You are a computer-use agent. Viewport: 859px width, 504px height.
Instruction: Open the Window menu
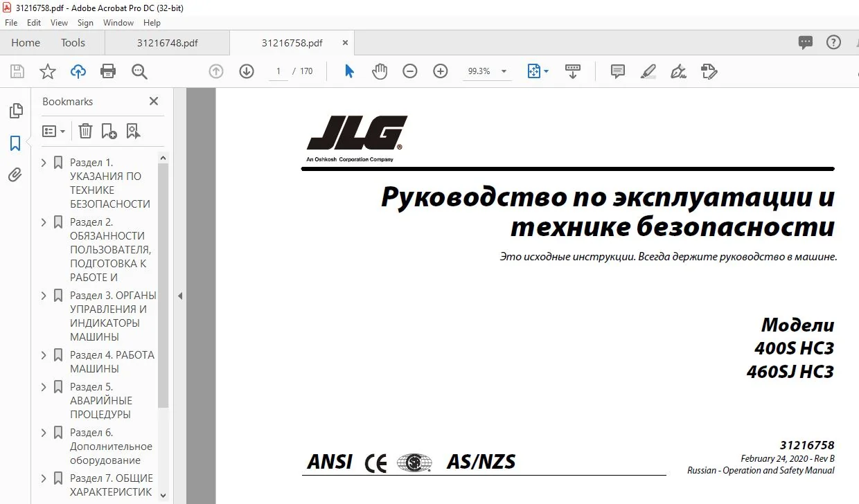[118, 23]
